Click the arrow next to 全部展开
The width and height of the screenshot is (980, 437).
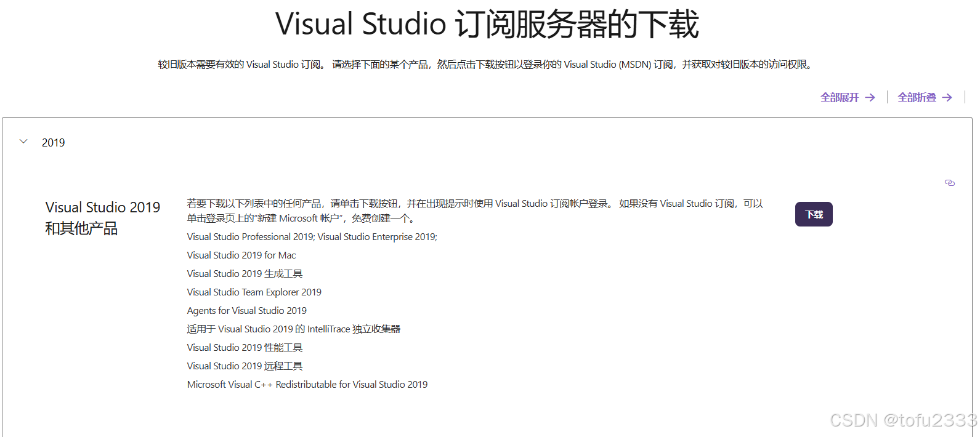[x=870, y=97]
